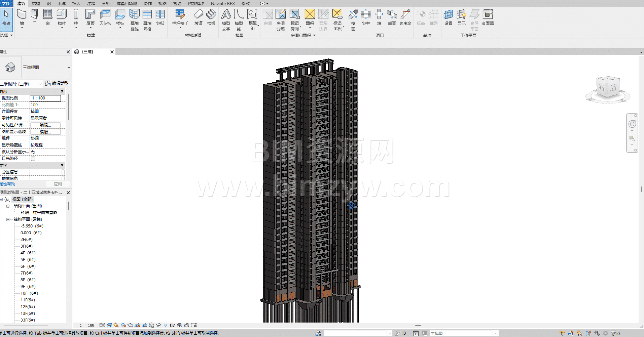Open the 属性帮助 link
This screenshot has width=644, height=337.
pyautogui.click(x=7, y=184)
